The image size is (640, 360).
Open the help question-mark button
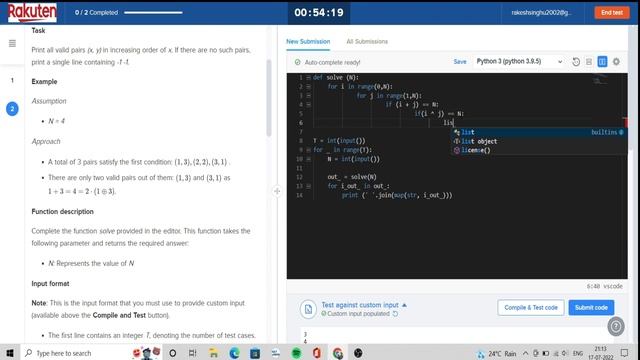click(616, 326)
